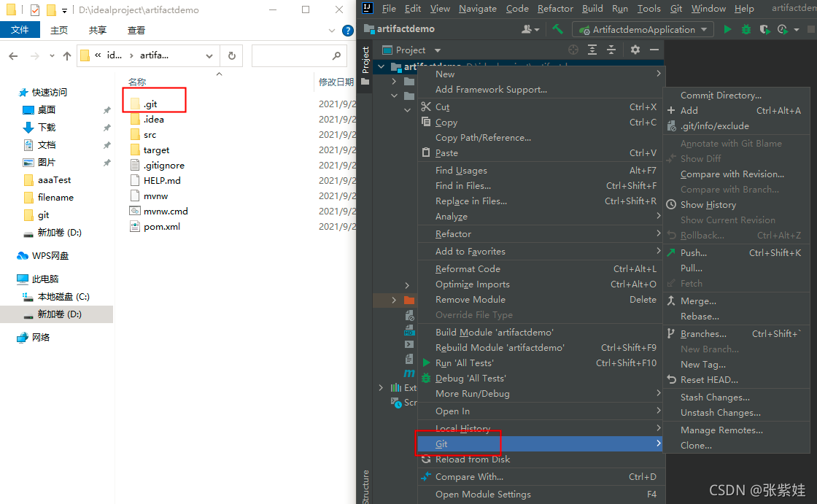Open the profiler run icon in toolbar

coord(783,29)
